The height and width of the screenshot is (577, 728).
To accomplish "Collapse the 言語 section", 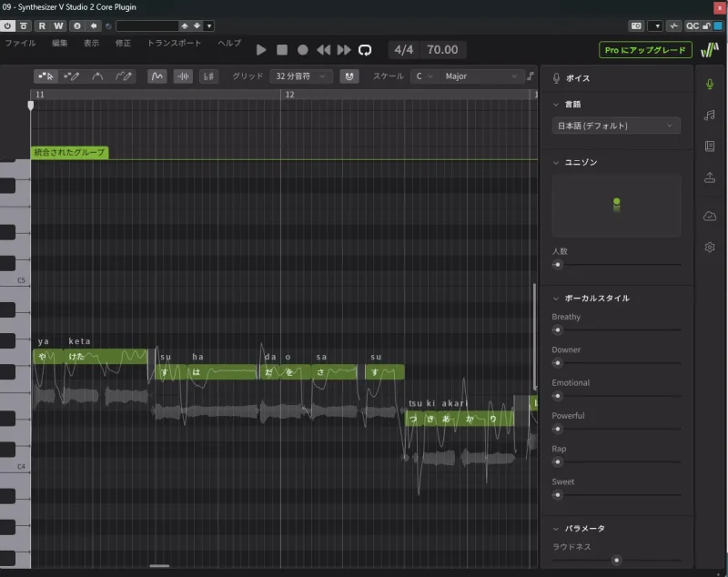I will coord(556,105).
